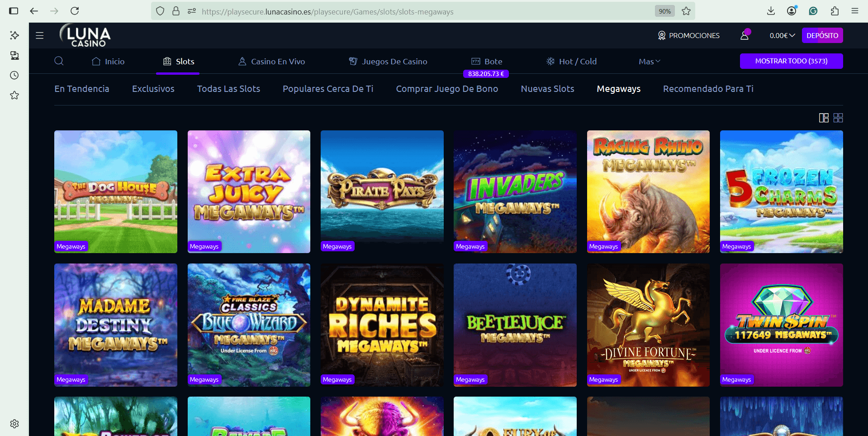Open Blue Wizard Megaways game

click(x=249, y=325)
